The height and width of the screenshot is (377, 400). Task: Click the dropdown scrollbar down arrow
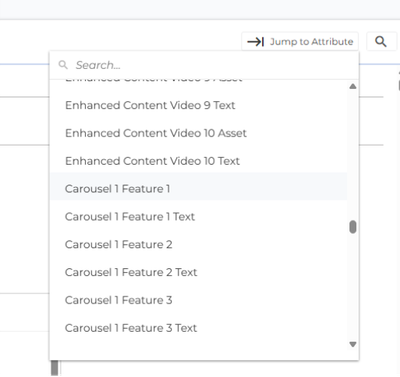[353, 344]
